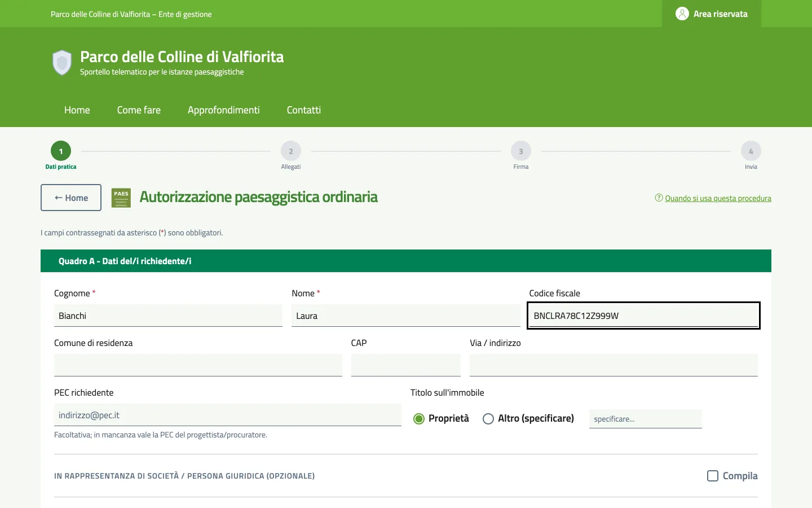The width and height of the screenshot is (812, 508).
Task: Click step 3 Firma circle
Action: [521, 151]
